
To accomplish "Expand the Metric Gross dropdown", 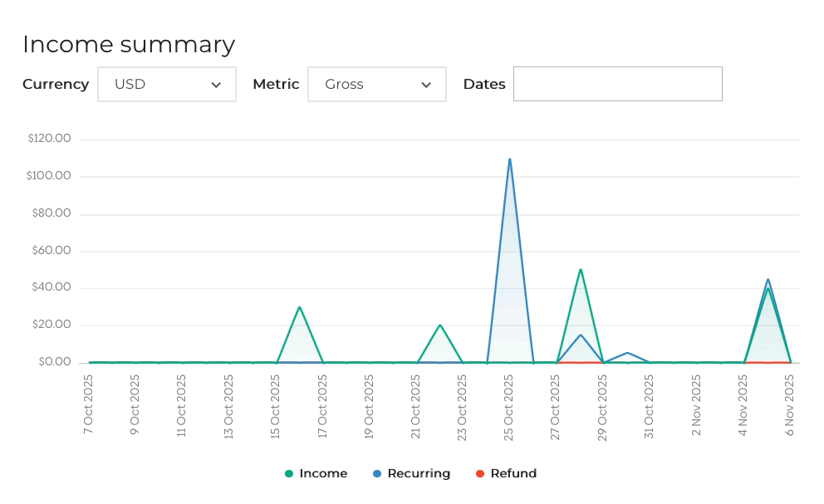I will pos(377,84).
